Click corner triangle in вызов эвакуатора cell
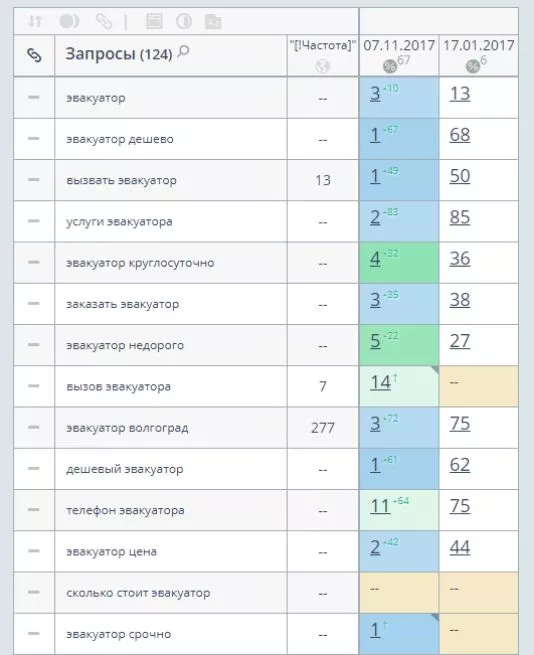The height and width of the screenshot is (655, 534). (435, 370)
